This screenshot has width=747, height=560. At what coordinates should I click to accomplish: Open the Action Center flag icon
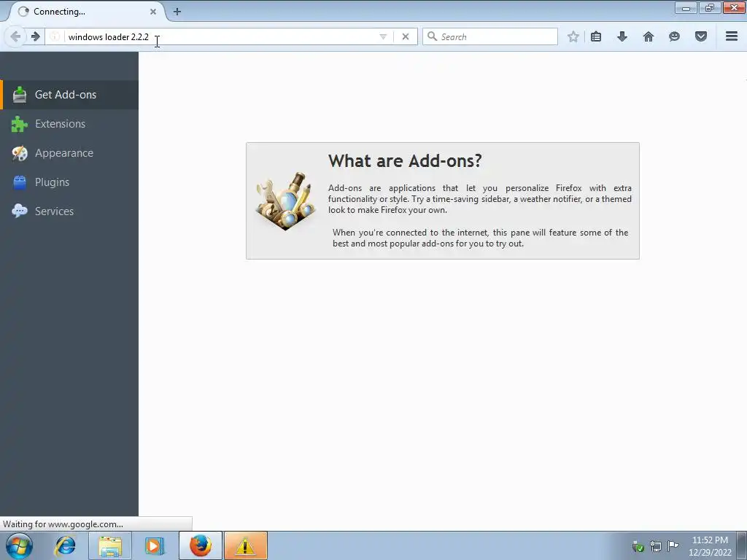click(673, 545)
